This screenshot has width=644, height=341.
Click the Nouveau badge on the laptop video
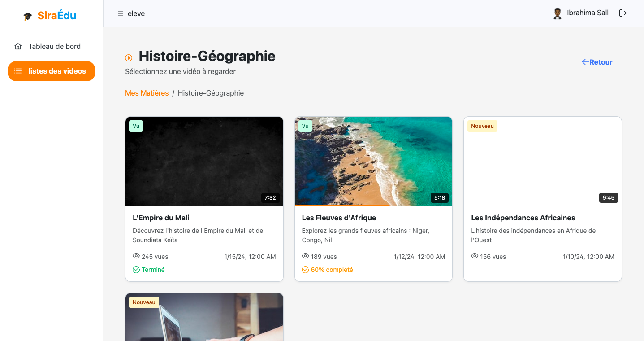point(144,302)
